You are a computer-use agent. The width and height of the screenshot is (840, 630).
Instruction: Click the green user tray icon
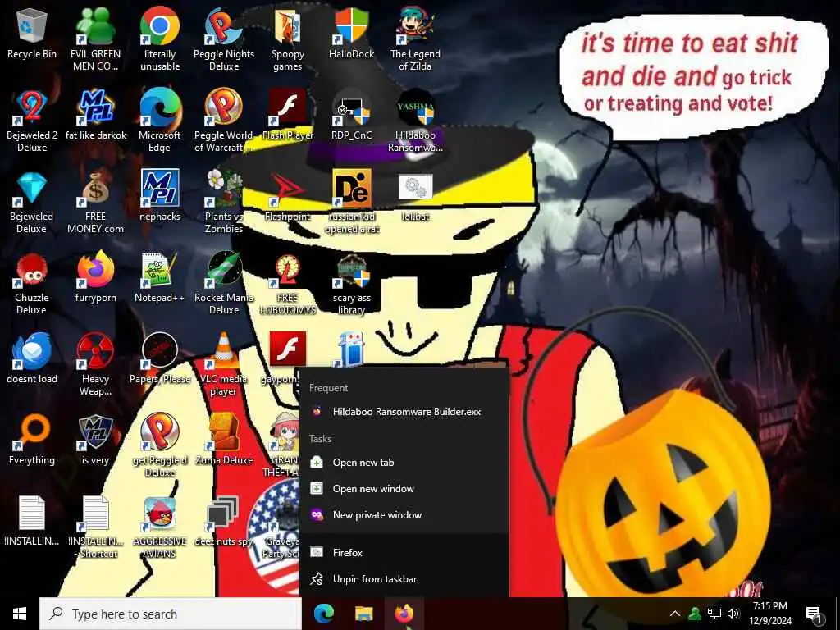[x=695, y=614]
